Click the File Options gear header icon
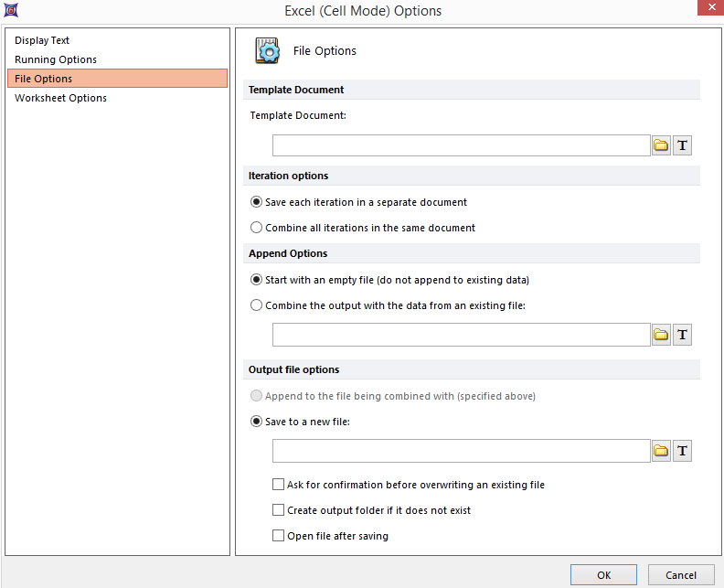Image resolution: width=724 pixels, height=588 pixels. click(x=268, y=51)
